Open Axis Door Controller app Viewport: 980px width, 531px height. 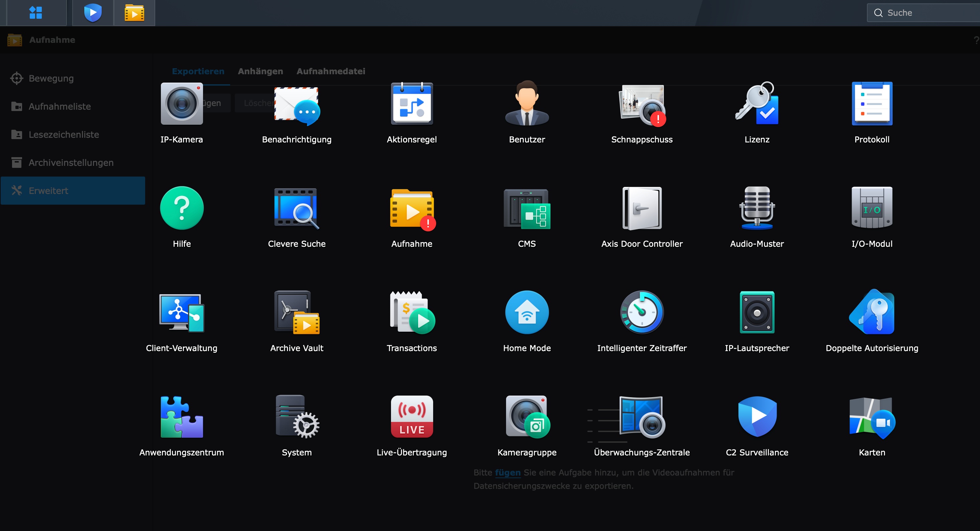(642, 208)
